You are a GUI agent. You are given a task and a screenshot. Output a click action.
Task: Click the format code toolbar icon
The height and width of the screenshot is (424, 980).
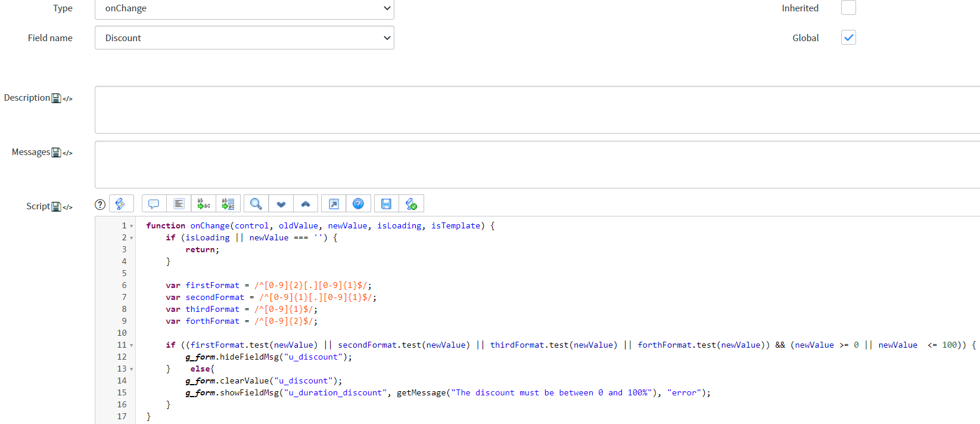click(179, 204)
